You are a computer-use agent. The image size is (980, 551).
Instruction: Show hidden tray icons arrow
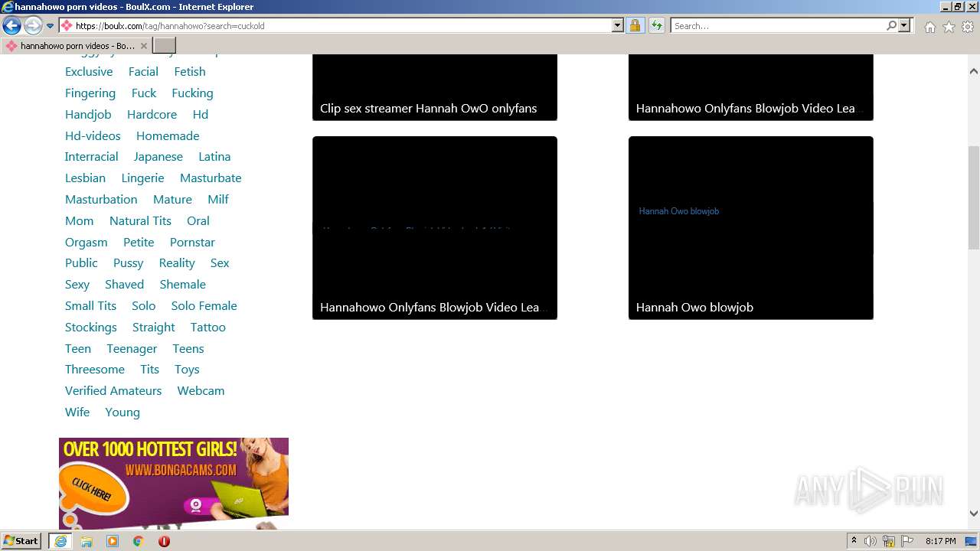click(x=854, y=541)
